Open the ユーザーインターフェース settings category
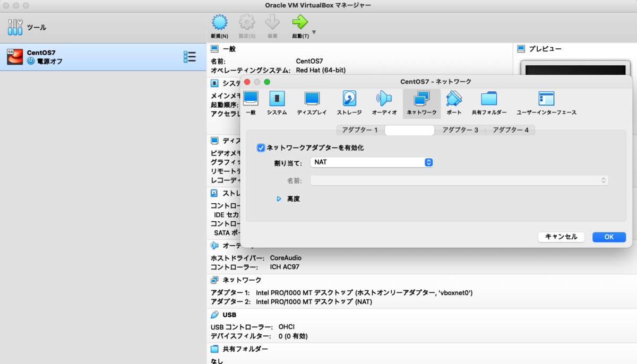Viewport: 637px width, 364px height. pyautogui.click(x=546, y=102)
